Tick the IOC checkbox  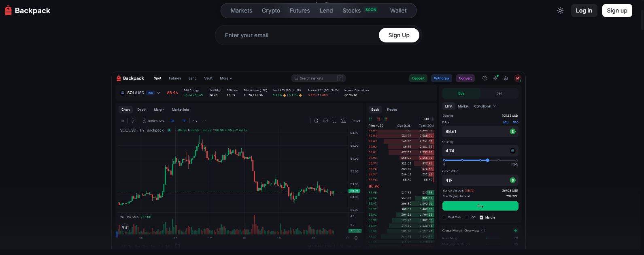(467, 217)
